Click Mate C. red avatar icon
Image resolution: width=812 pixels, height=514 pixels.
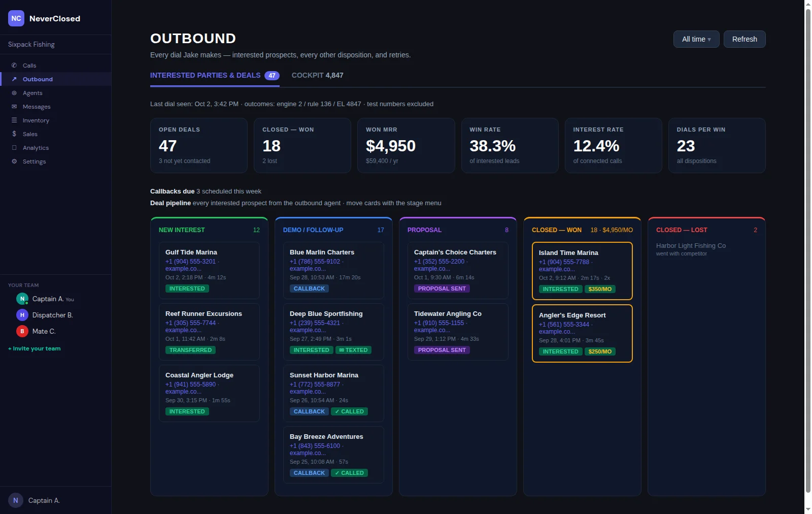[22, 331]
